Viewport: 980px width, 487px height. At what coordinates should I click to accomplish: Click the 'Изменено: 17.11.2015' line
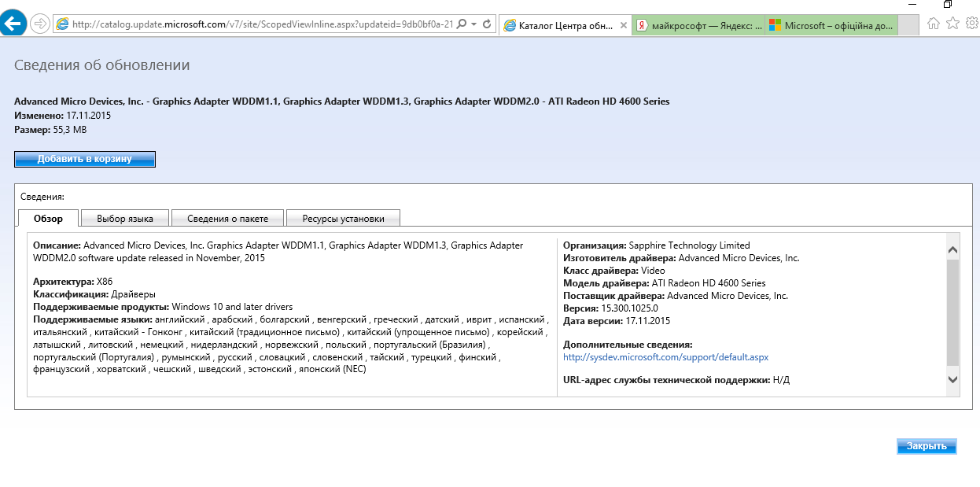63,116
